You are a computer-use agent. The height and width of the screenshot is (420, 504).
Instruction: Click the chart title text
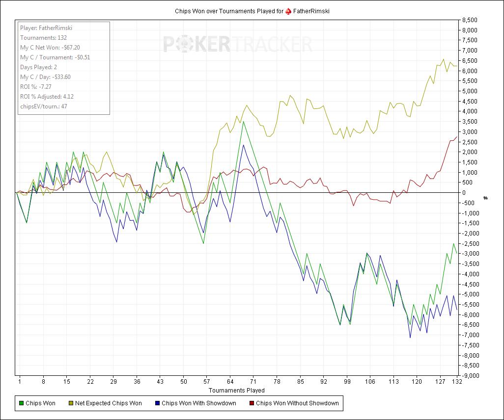[x=228, y=11]
